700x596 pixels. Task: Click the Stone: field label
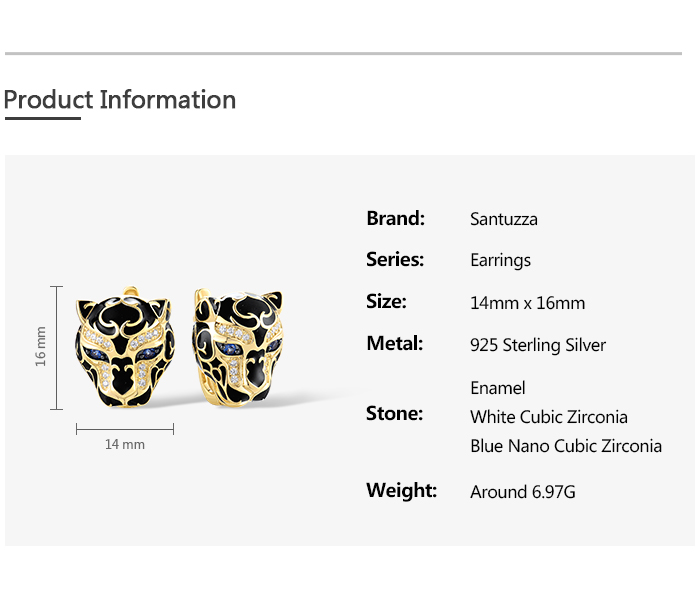(x=394, y=414)
